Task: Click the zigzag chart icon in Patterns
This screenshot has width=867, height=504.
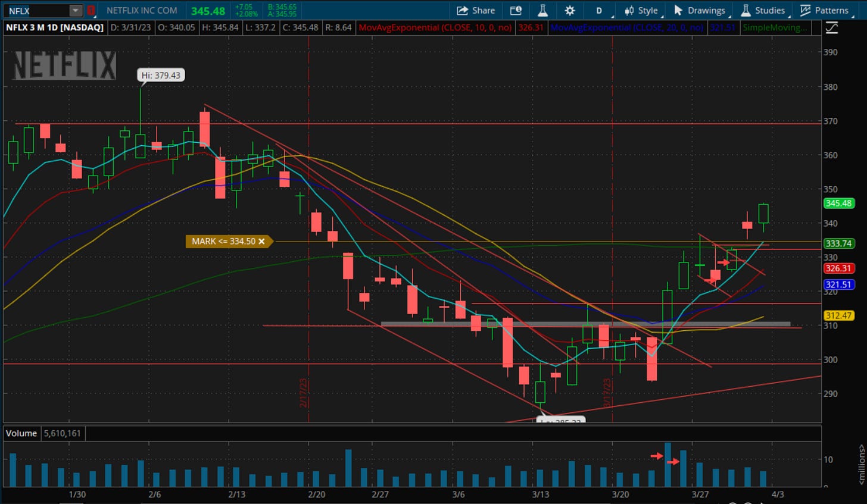Action: [x=806, y=10]
